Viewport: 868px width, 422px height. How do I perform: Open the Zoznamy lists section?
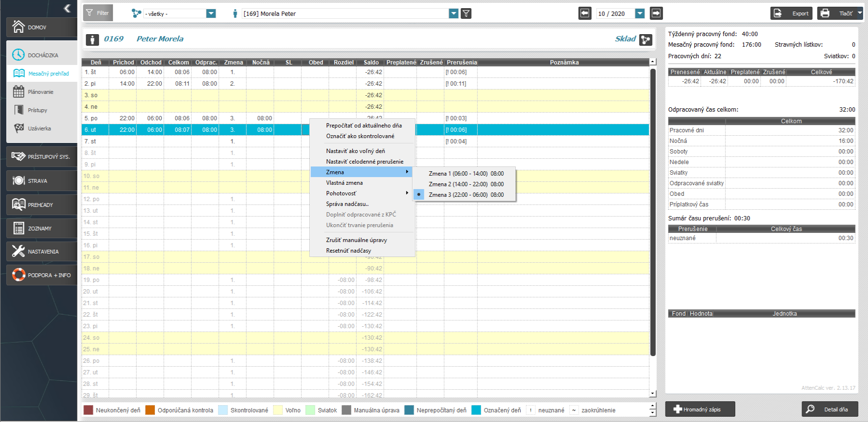point(42,228)
